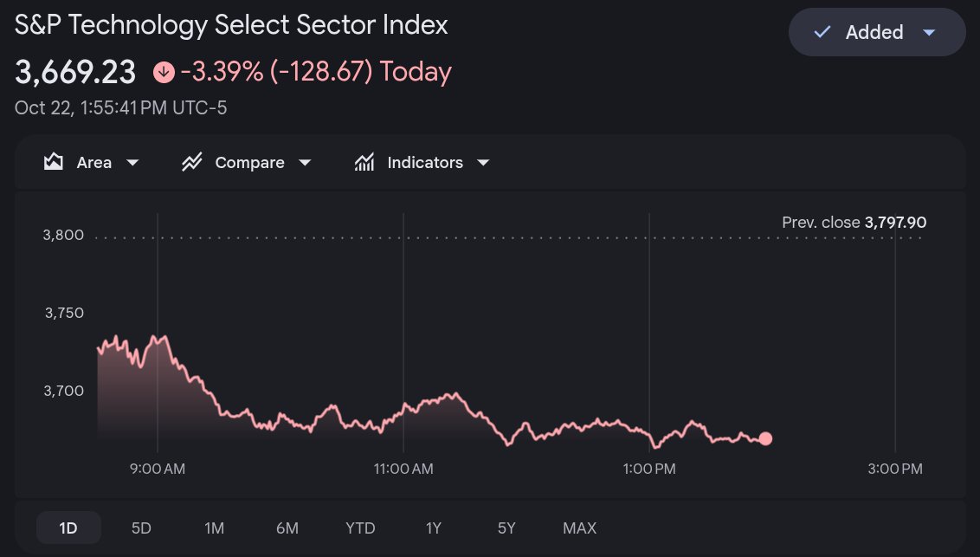
Task: Click the Indicators bar-chart icon
Action: (x=364, y=162)
